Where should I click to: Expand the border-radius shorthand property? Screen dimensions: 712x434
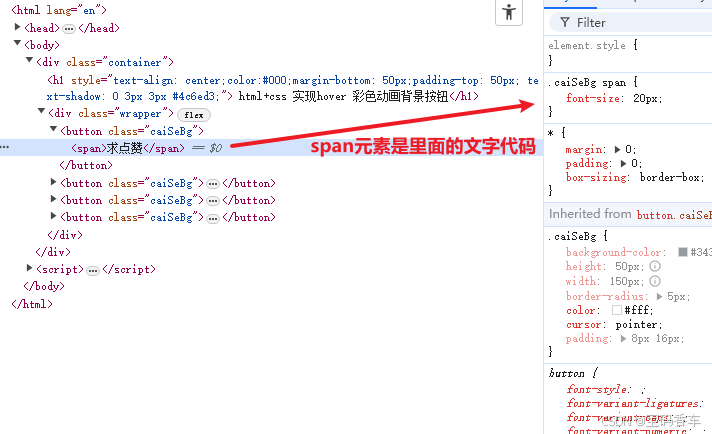click(659, 296)
